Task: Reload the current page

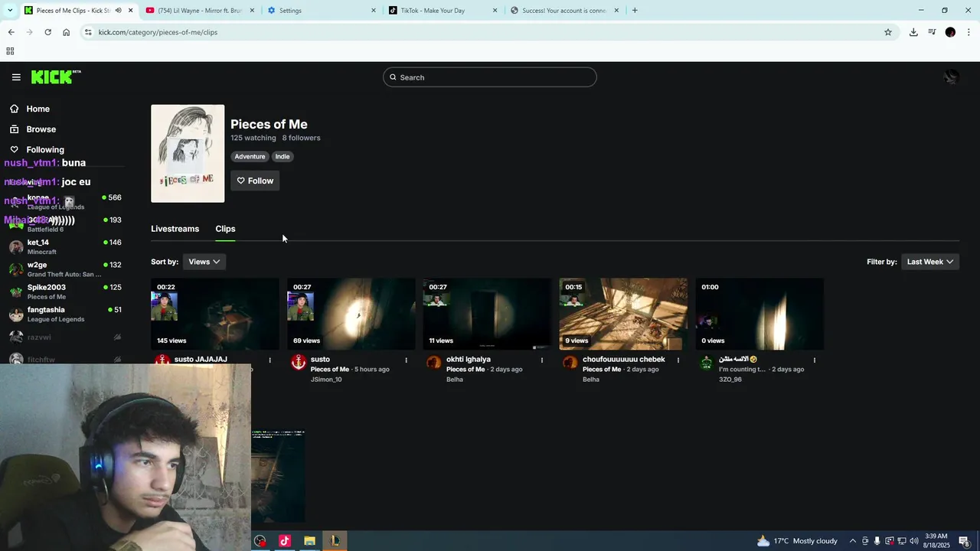Action: [x=47, y=32]
